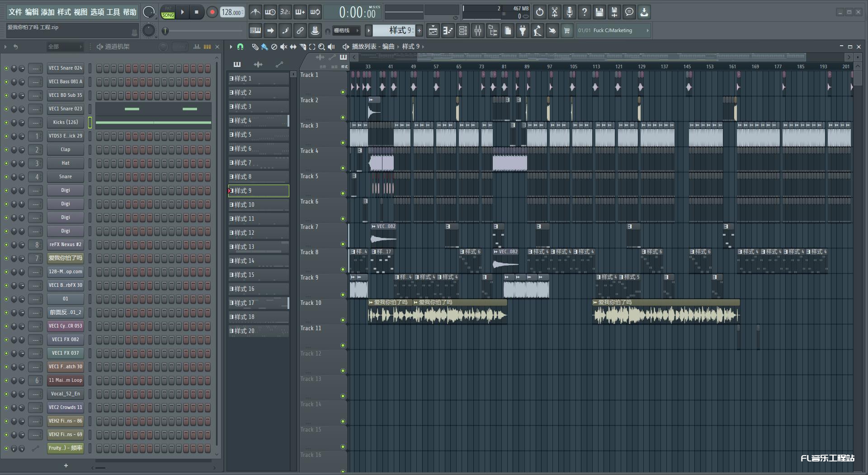Image resolution: width=868 pixels, height=475 pixels.
Task: Open the 视图 menu
Action: coord(80,12)
